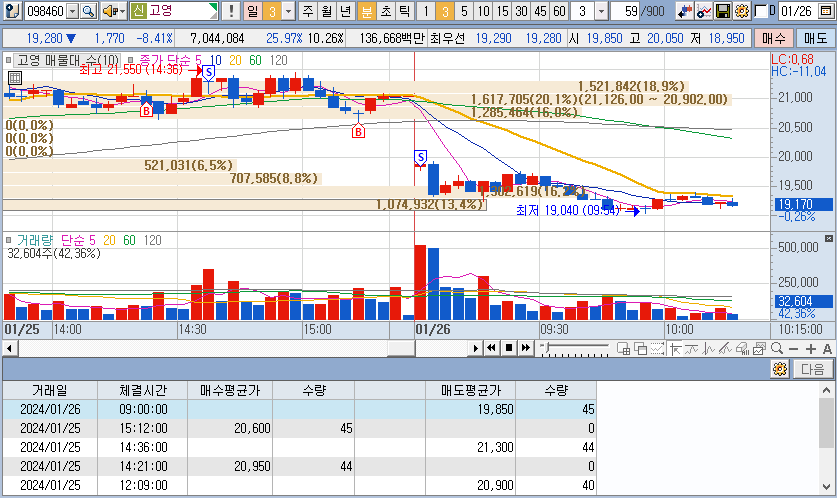The width and height of the screenshot is (837, 498).
Task: Select the 초 seconds period button
Action: 385,11
